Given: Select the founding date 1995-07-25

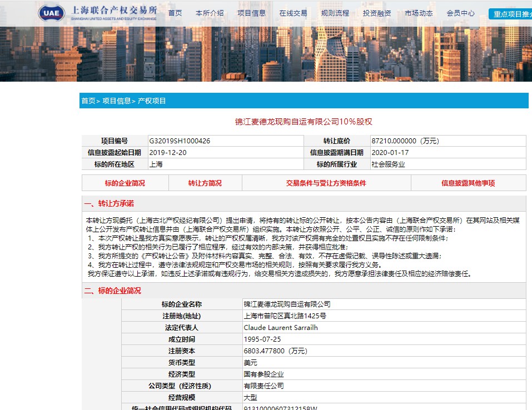Looking at the screenshot, I should click(x=262, y=339).
